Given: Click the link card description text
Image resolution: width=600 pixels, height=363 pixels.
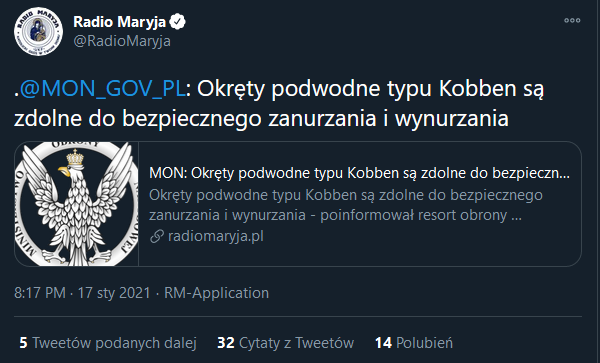Looking at the screenshot, I should 346,205.
